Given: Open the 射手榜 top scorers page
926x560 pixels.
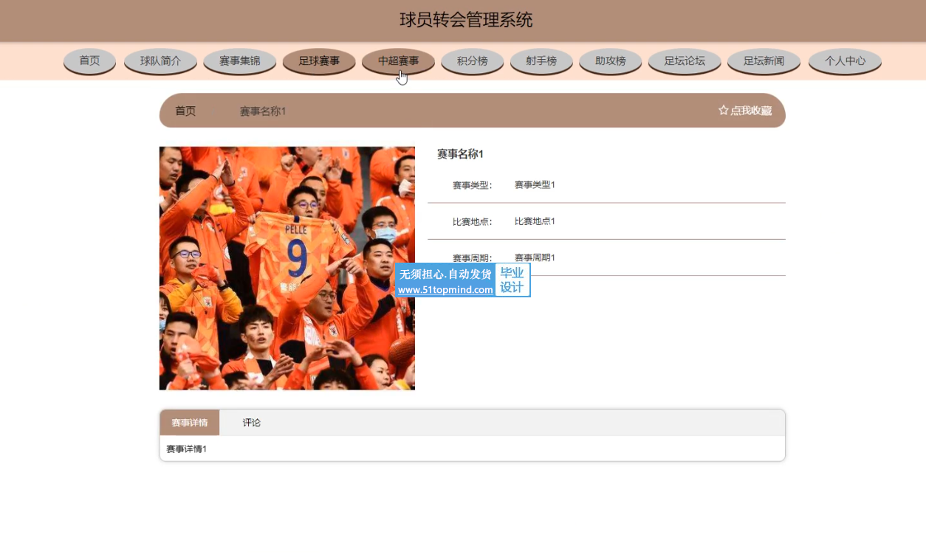Looking at the screenshot, I should tap(541, 61).
